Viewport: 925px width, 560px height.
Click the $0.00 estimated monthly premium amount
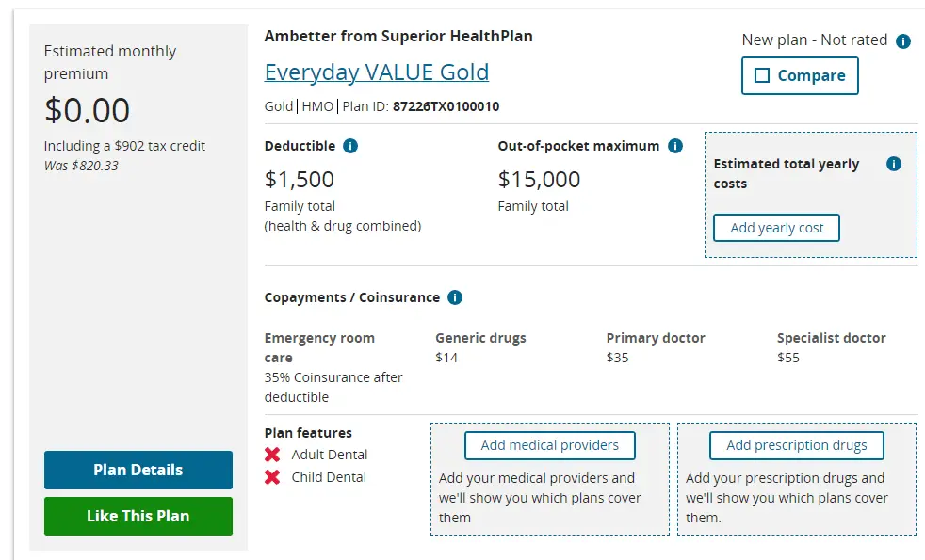[88, 111]
